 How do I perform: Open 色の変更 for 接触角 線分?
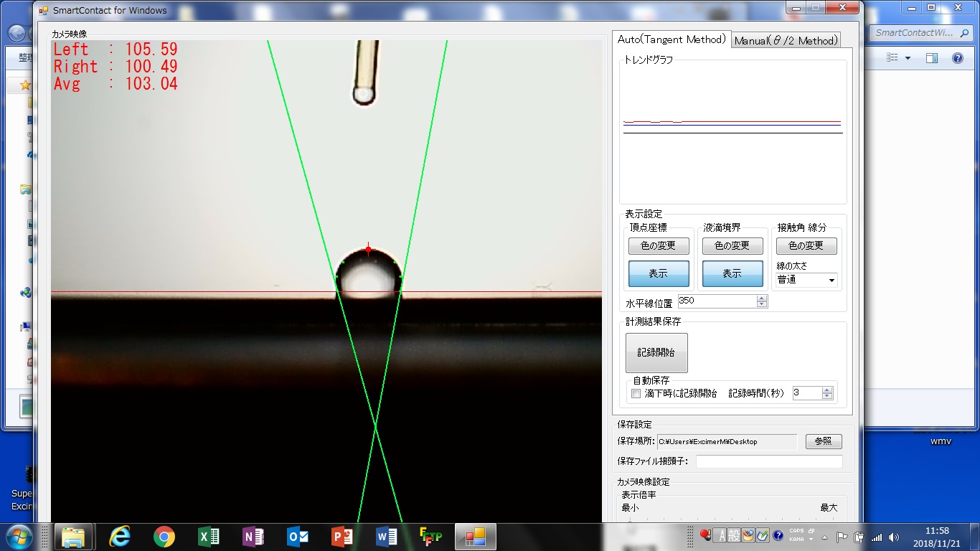click(x=805, y=246)
